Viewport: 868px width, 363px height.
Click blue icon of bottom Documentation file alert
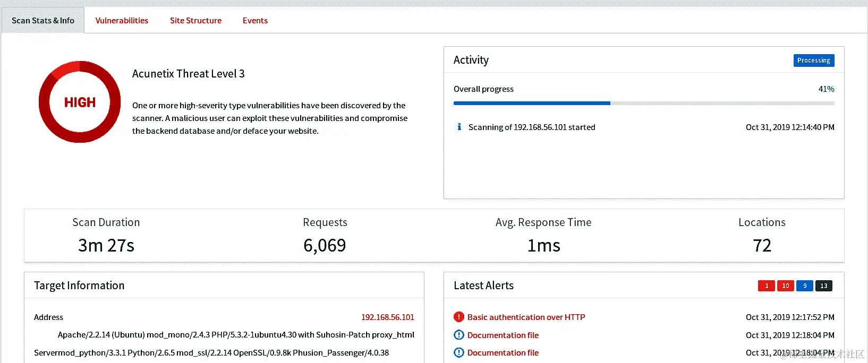(x=459, y=352)
